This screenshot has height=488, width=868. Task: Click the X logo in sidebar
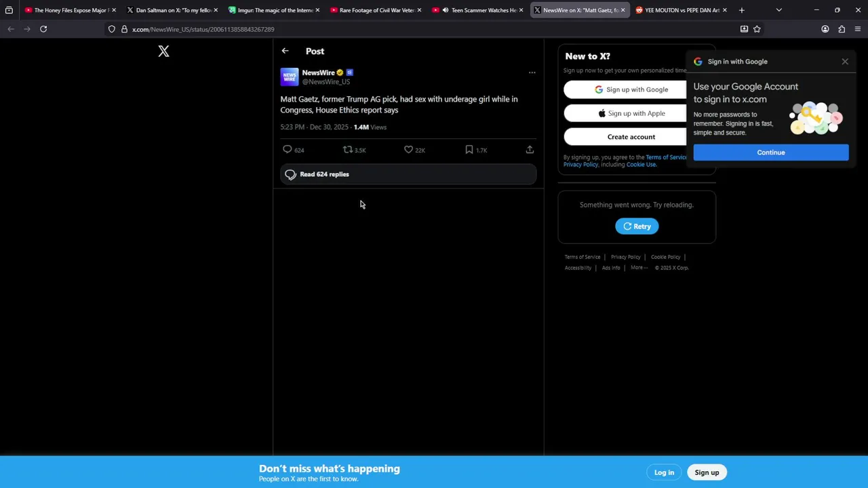click(163, 52)
